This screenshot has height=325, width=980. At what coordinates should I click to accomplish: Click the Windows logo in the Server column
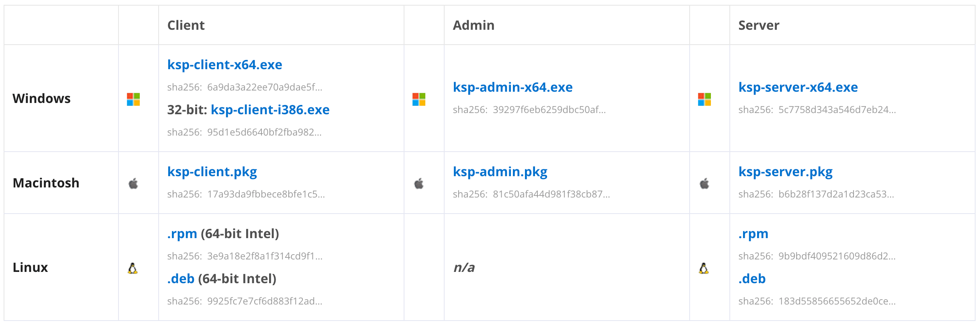705,99
